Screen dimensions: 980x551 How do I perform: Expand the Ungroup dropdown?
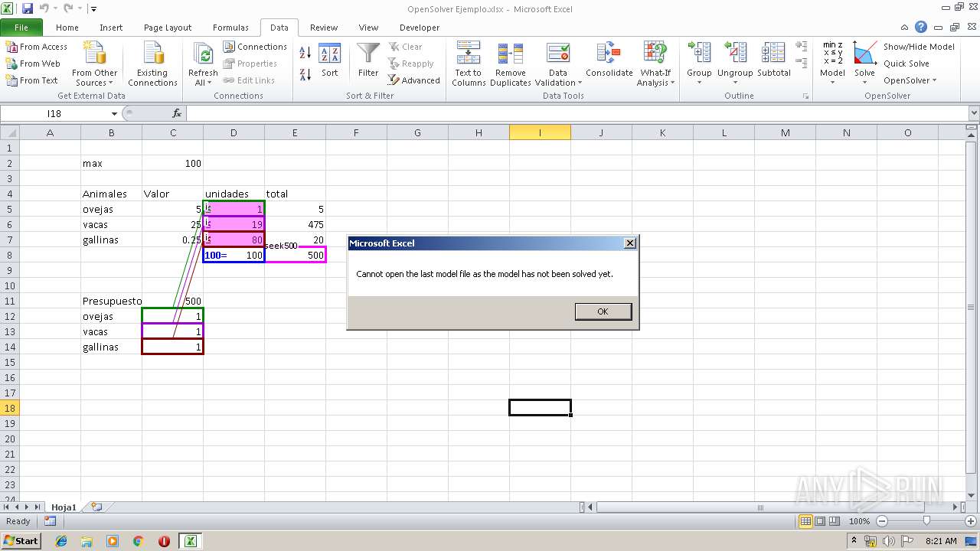click(x=735, y=78)
